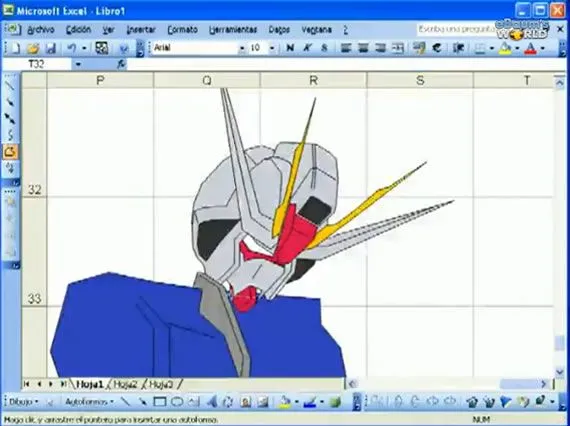
Task: Select the Line tool in side toolbar
Action: click(x=10, y=86)
